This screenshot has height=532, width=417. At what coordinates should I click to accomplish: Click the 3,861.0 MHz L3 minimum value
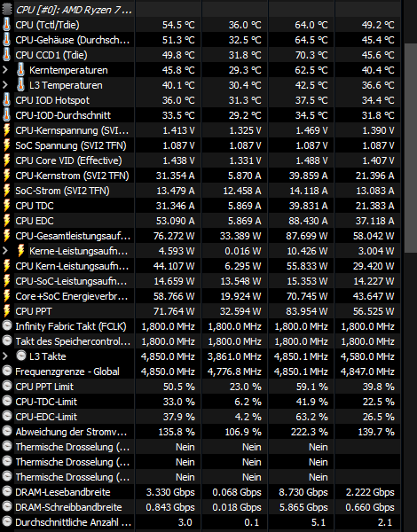[x=234, y=356]
